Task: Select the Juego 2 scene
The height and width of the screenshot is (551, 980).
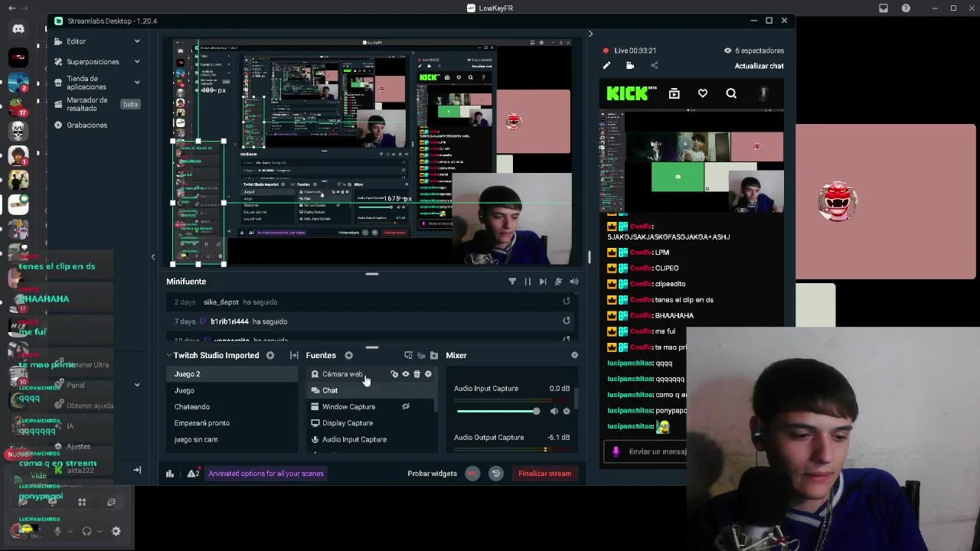Action: [231, 374]
